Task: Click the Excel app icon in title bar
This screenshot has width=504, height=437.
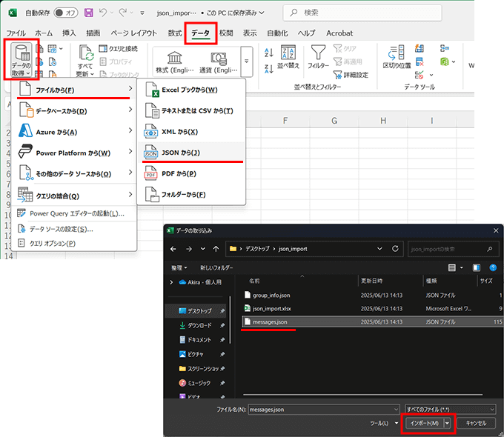Action: (12, 13)
